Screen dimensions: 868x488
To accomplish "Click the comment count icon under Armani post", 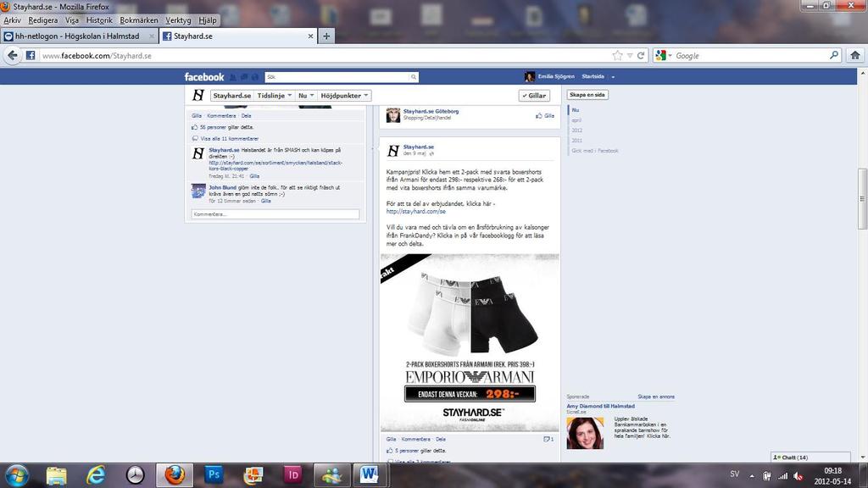I will [x=548, y=440].
